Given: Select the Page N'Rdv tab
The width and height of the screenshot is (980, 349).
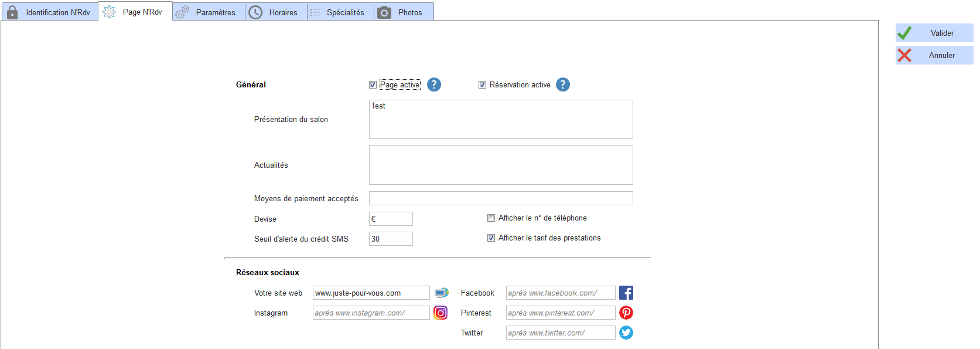Looking at the screenshot, I should click(135, 12).
